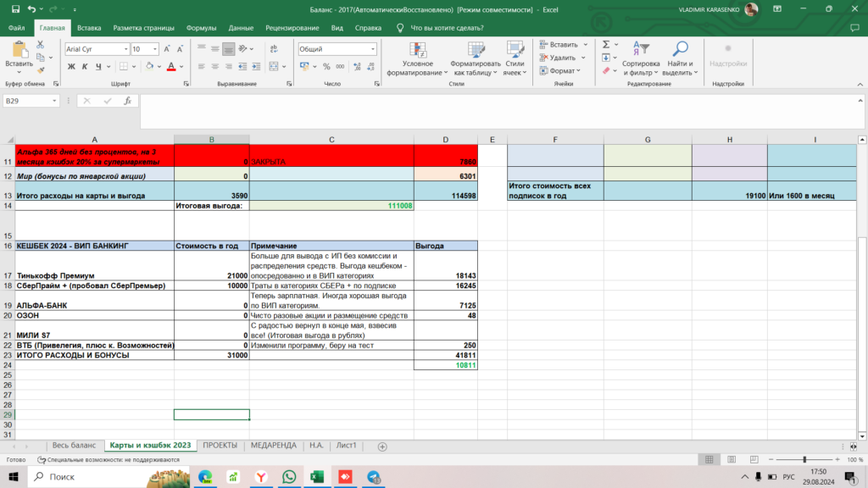Merge and center the selected cells
Viewport: 868px width, 488px height.
tap(274, 66)
